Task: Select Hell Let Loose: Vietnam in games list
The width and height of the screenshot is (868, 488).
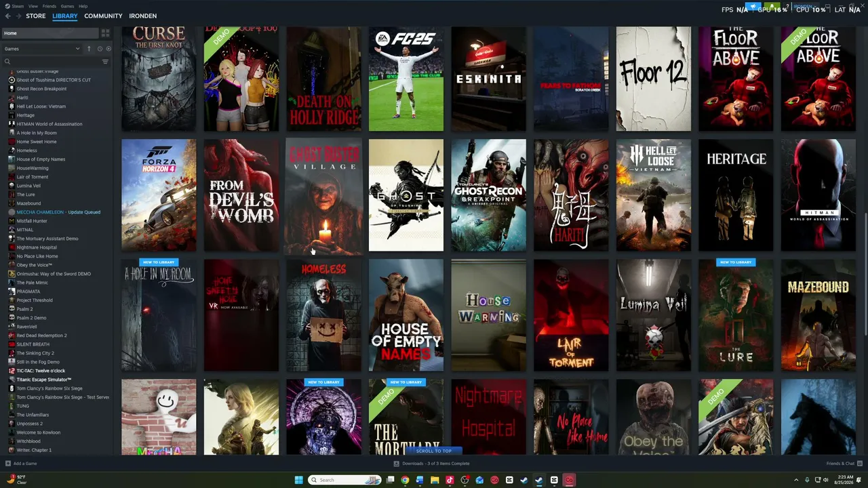Action: pos(41,106)
